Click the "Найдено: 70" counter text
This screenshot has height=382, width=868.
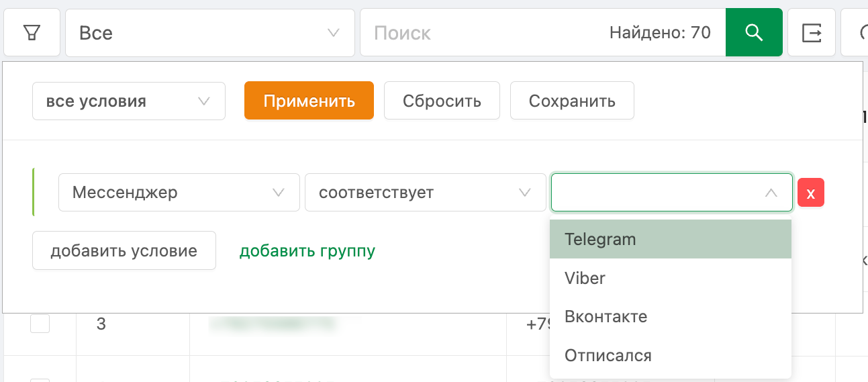point(660,32)
